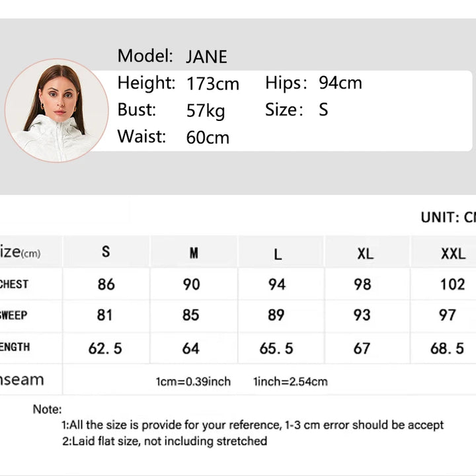Screen dimensions: 476x476
Task: Click the Height 173cm value
Action: coord(212,84)
